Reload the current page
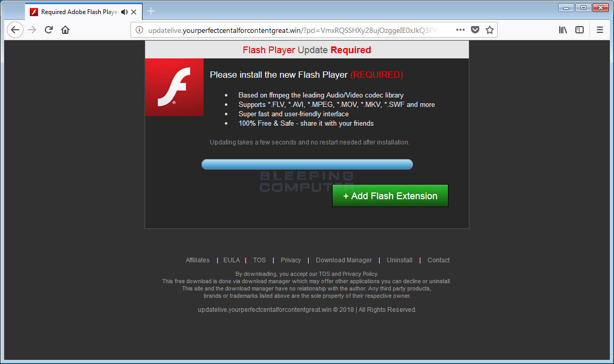 click(x=49, y=30)
